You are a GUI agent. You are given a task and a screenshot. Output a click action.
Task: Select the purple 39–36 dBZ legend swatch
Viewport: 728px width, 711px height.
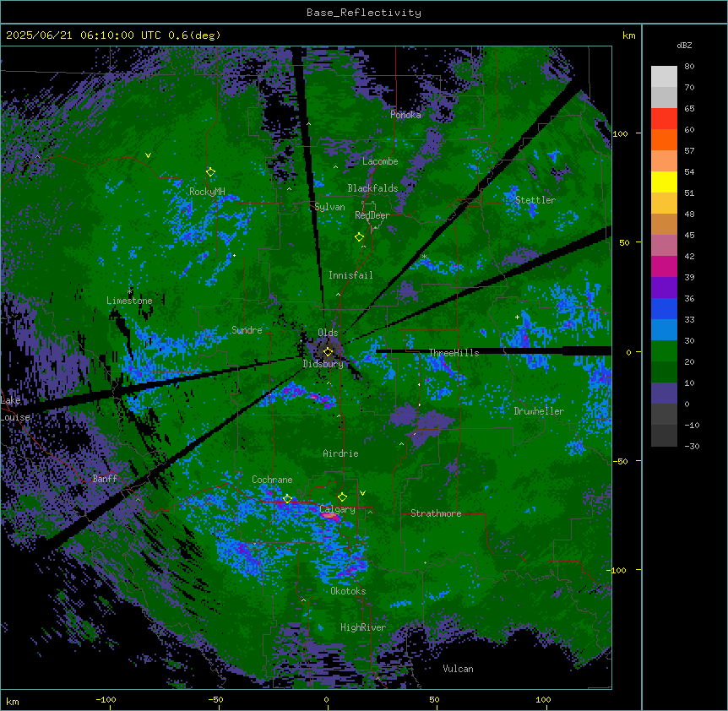[664, 288]
